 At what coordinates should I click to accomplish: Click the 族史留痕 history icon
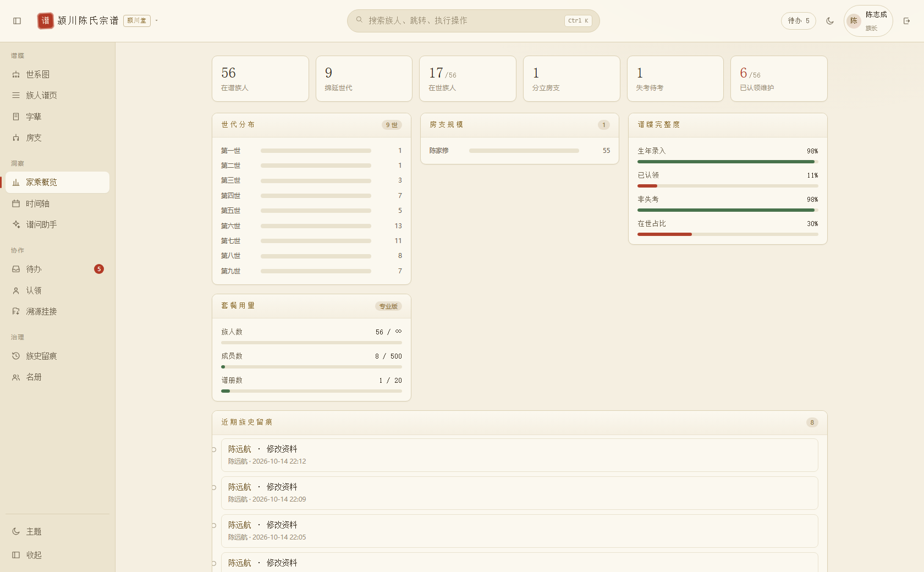[16, 356]
